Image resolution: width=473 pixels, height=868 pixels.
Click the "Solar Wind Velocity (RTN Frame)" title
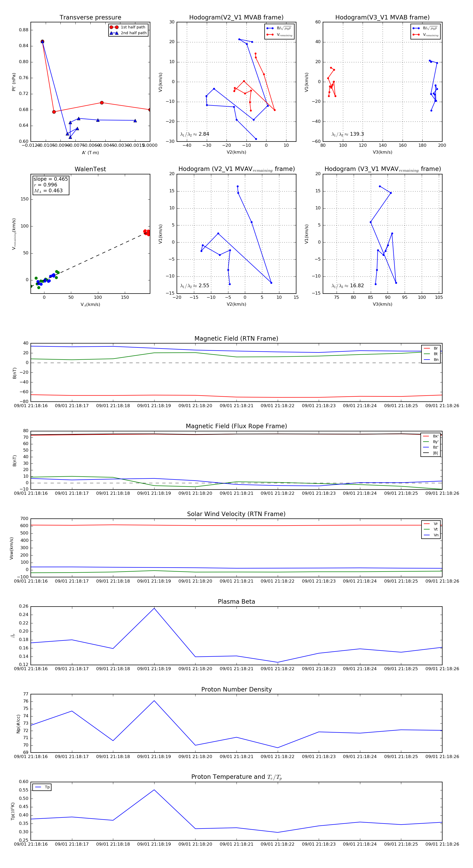(236, 514)
